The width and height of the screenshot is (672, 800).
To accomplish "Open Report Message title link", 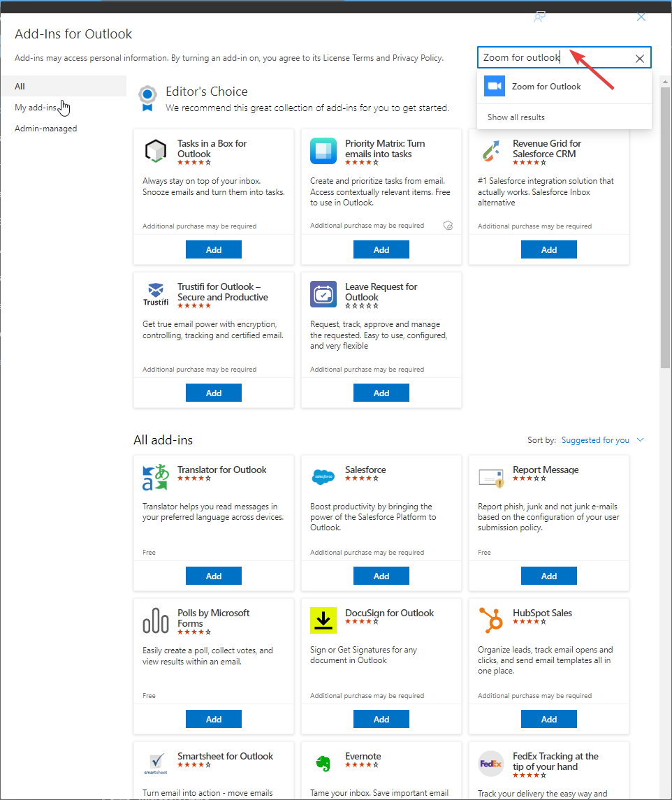I will click(546, 470).
